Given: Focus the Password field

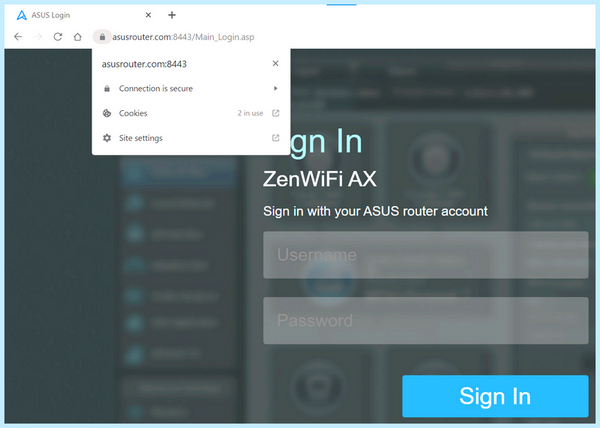Looking at the screenshot, I should (x=426, y=321).
